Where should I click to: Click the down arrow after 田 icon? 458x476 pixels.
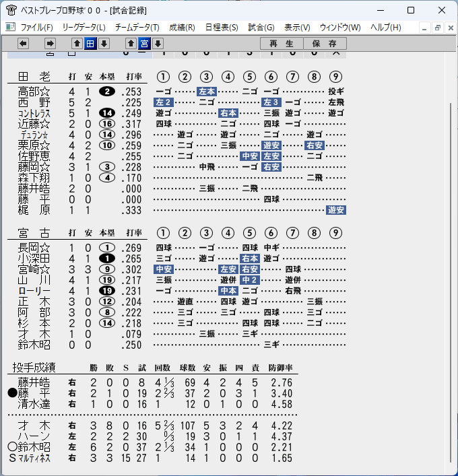pyautogui.click(x=104, y=44)
